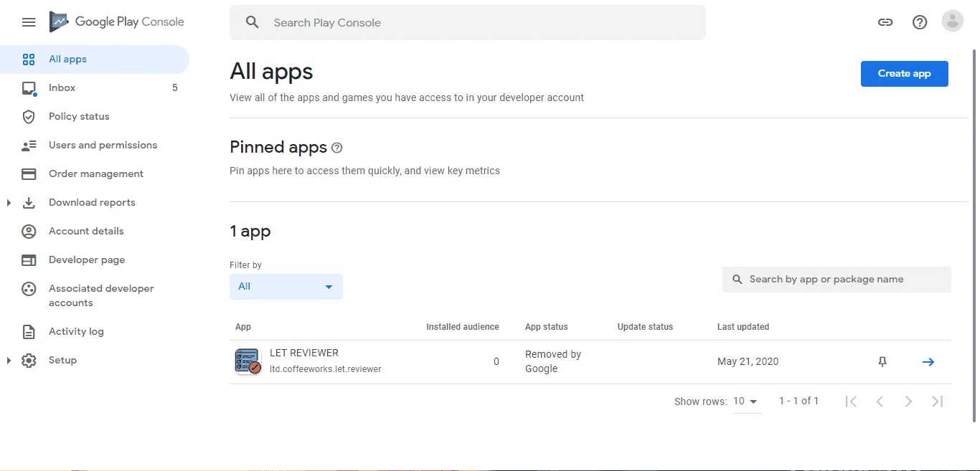The width and height of the screenshot is (980, 471).
Task: Go to first page of results
Action: (x=851, y=401)
